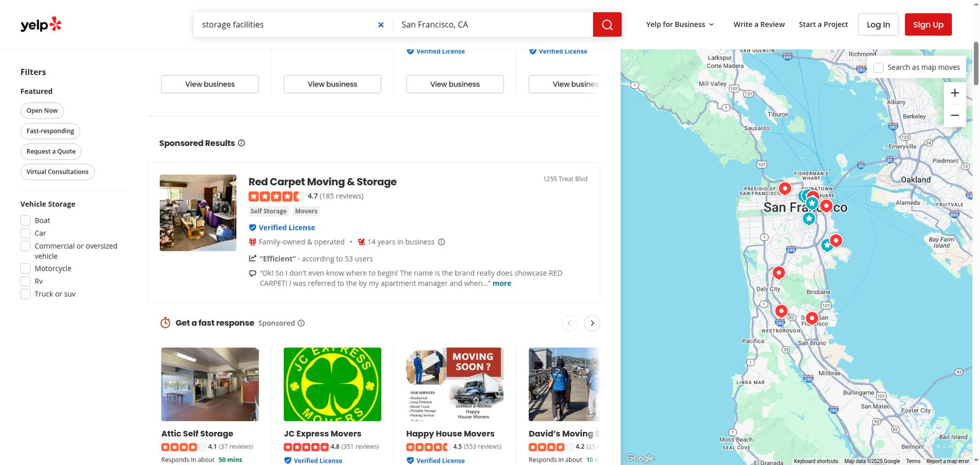Screen dimensions: 980x465
Task: Check Commercial or oversized vehicle filter
Action: click(x=26, y=246)
